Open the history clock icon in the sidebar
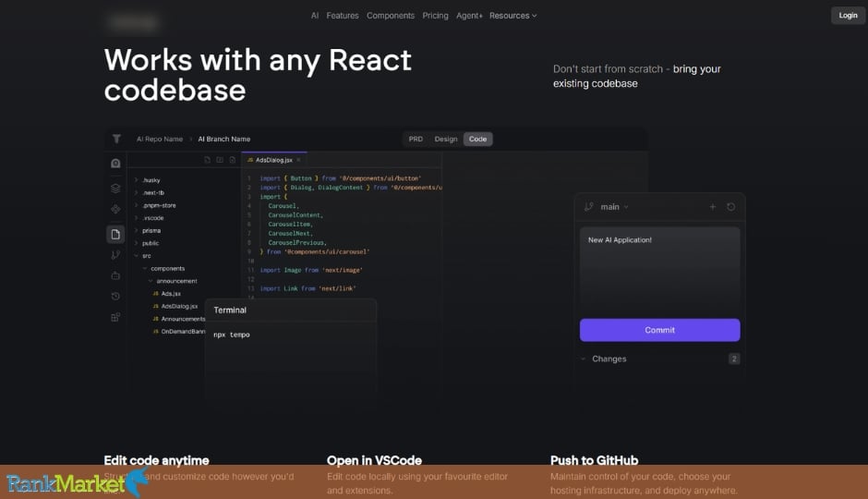 point(115,297)
